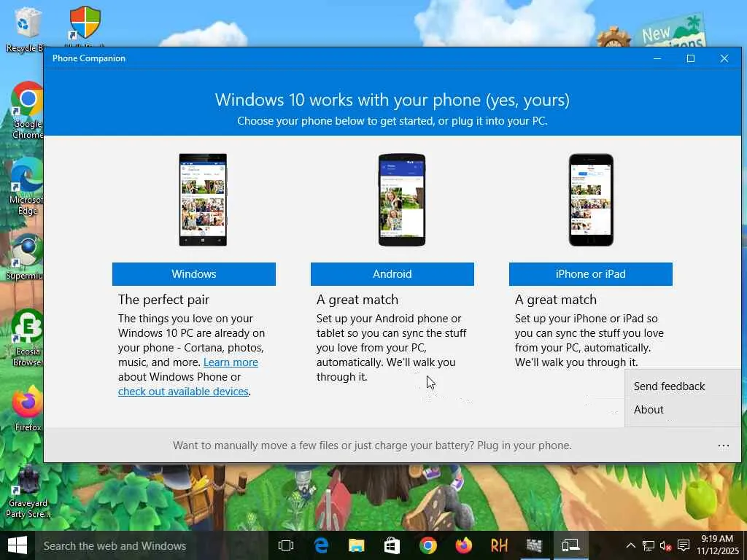Launch Firefox from the taskbar
The image size is (747, 560).
tap(463, 545)
